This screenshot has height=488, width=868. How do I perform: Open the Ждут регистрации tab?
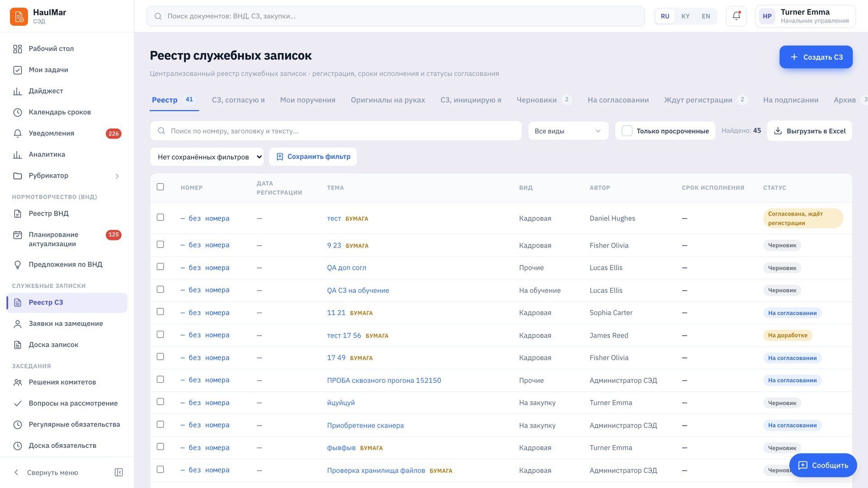pyautogui.click(x=705, y=100)
